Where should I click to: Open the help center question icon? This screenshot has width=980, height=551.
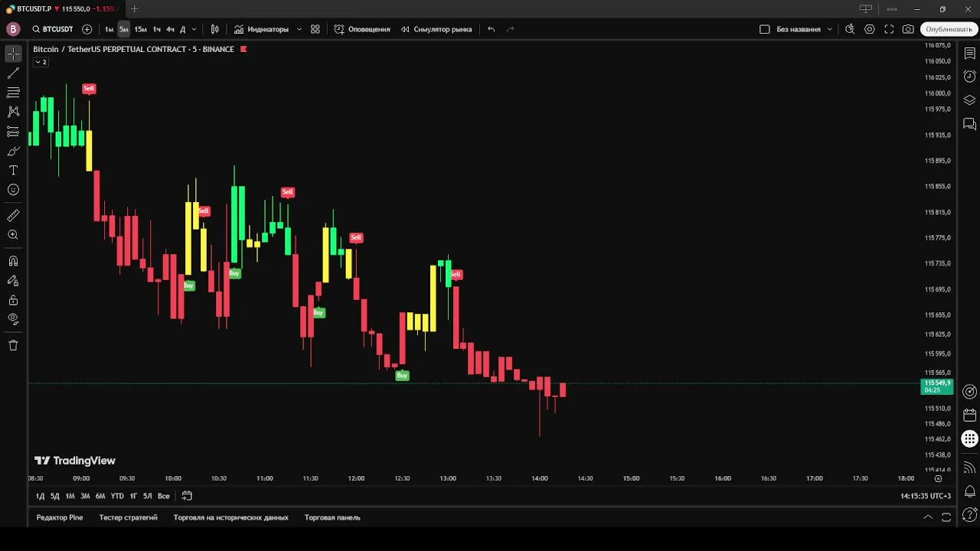tap(969, 514)
